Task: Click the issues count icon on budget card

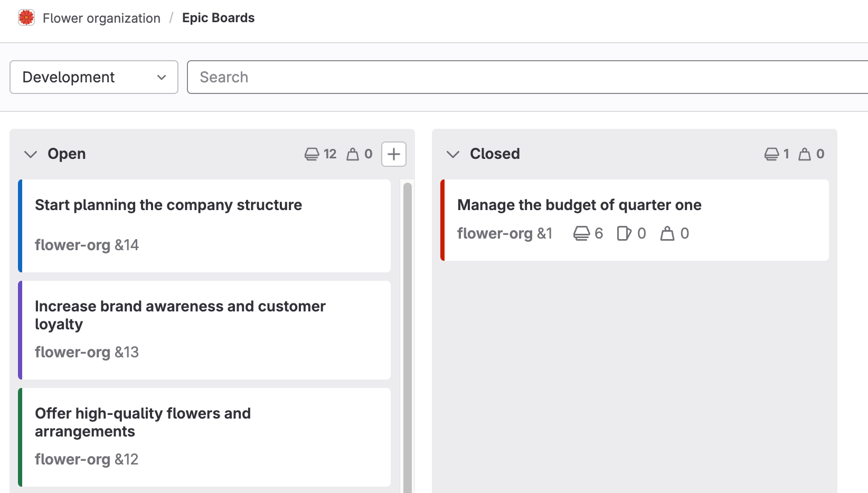Action: (x=624, y=233)
